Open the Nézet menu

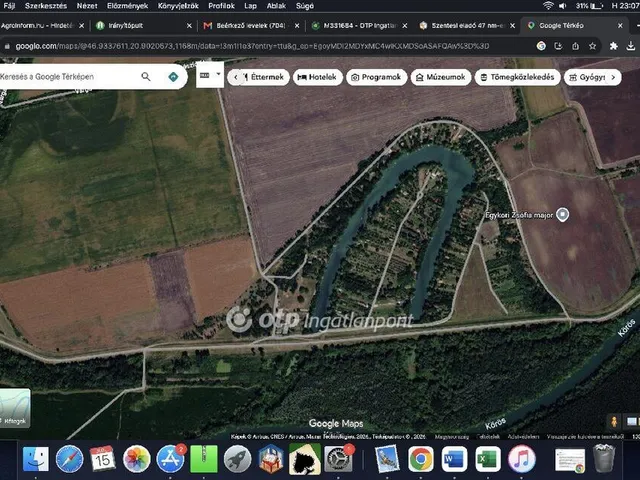(x=87, y=6)
